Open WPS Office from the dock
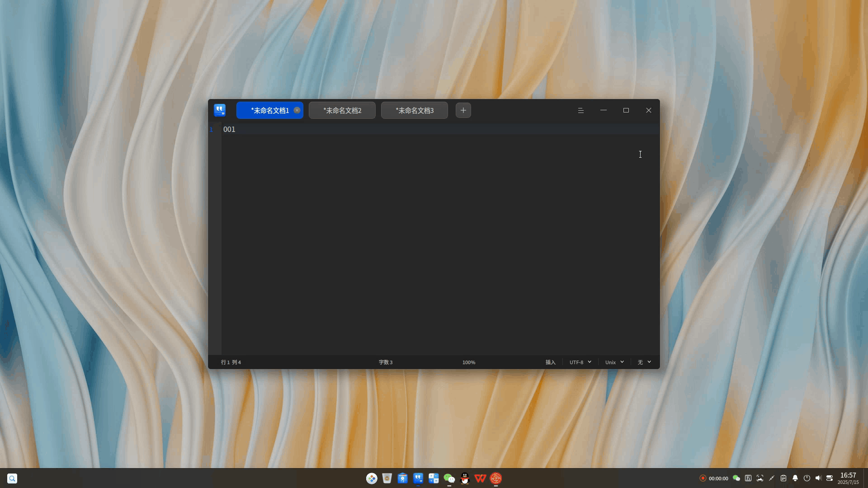 pos(480,479)
